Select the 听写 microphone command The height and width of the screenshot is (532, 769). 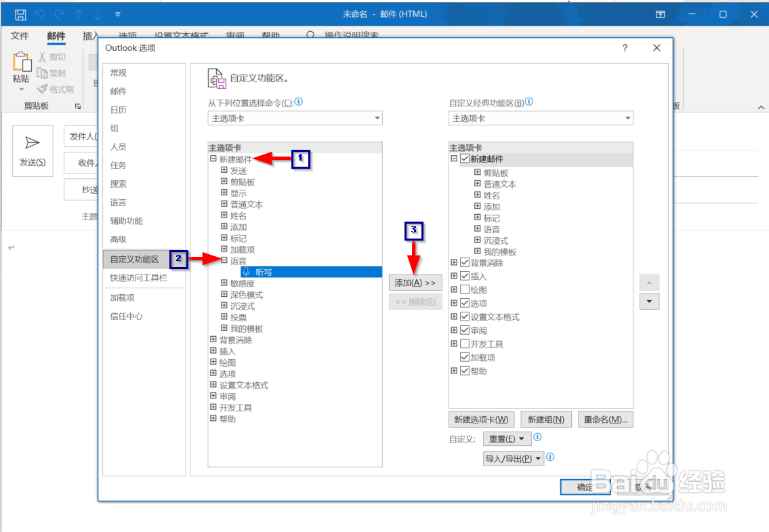coord(312,272)
